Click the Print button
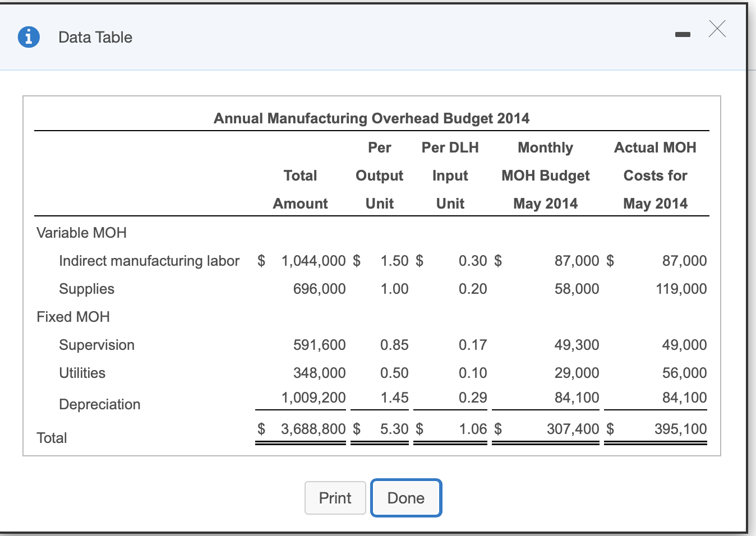Viewport: 756px width, 536px height. pyautogui.click(x=335, y=498)
